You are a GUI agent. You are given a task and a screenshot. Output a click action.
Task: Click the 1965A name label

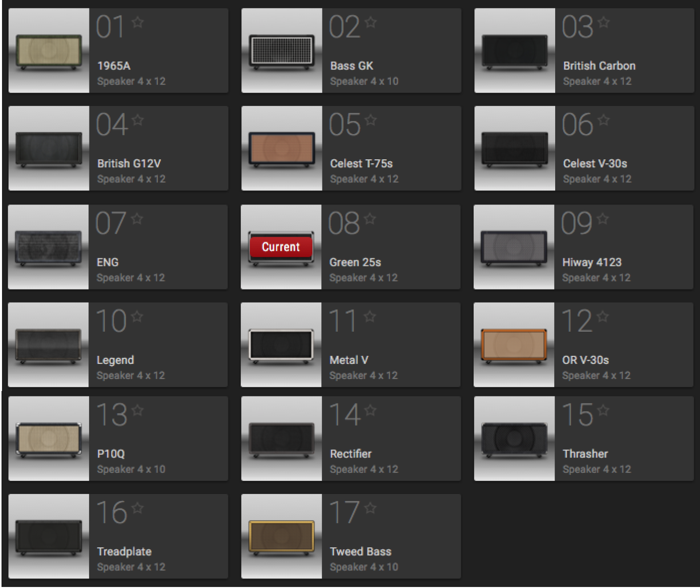tap(114, 66)
